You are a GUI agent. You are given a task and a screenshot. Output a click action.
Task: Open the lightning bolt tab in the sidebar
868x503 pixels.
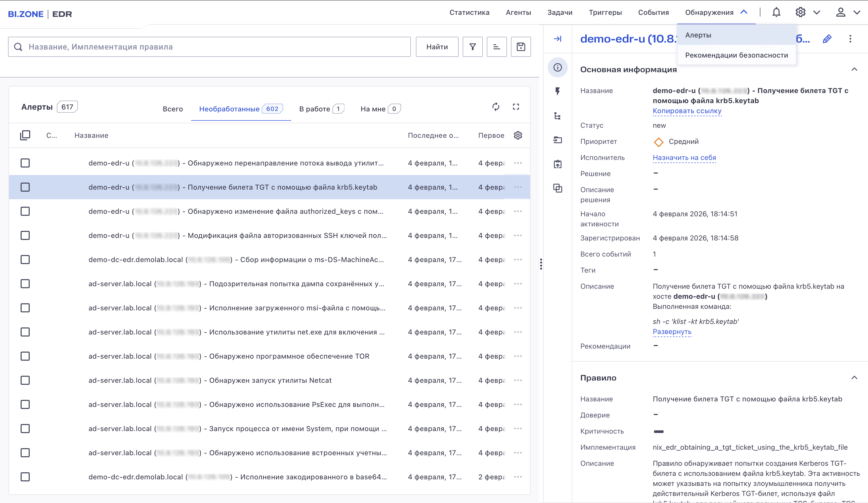[x=557, y=91]
